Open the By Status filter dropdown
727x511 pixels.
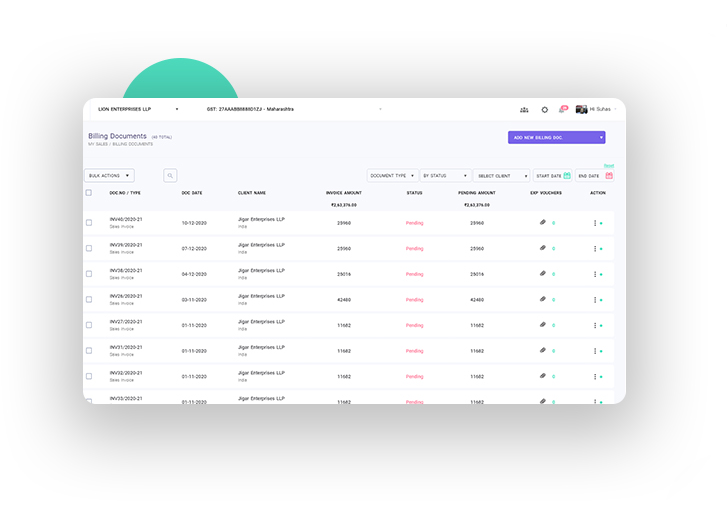tap(445, 176)
